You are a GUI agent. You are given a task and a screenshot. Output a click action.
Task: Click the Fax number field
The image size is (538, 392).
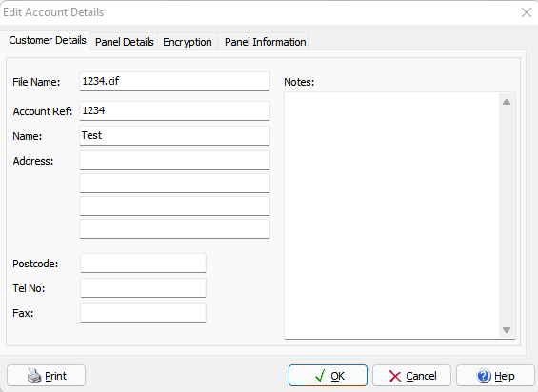(143, 312)
